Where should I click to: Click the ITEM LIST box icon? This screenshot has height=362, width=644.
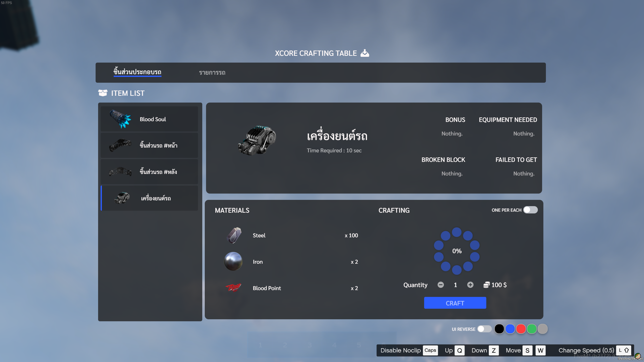[103, 93]
